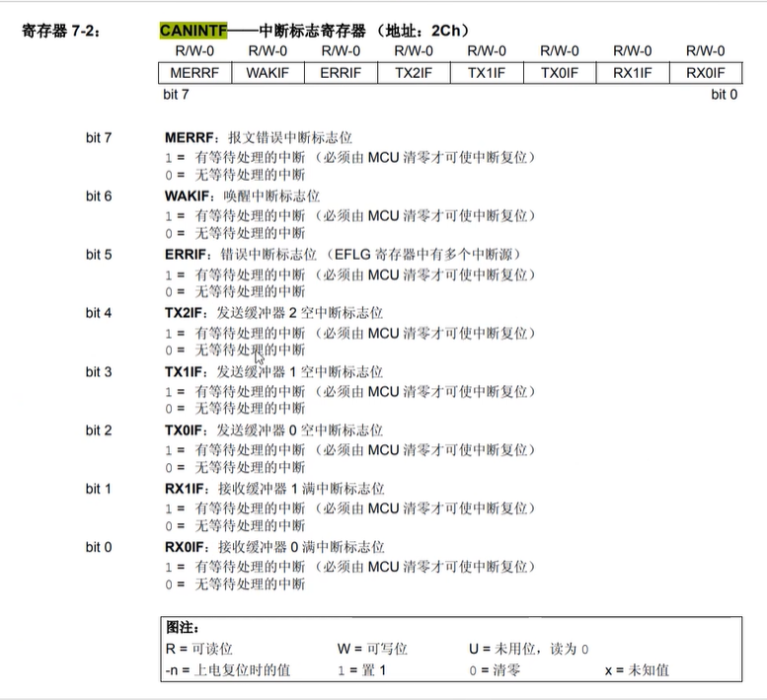Click the RX0IF cell in register table
Image resolution: width=767 pixels, height=700 pixels.
point(706,73)
